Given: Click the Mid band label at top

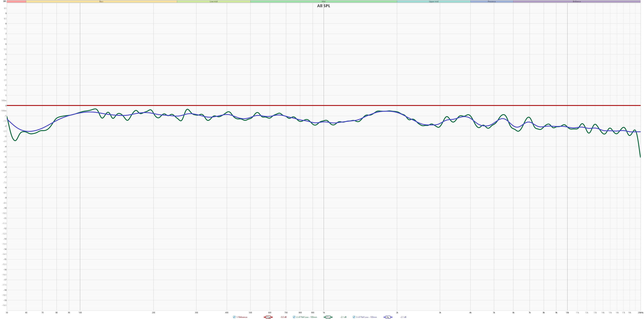Looking at the screenshot, I should coord(324,2).
